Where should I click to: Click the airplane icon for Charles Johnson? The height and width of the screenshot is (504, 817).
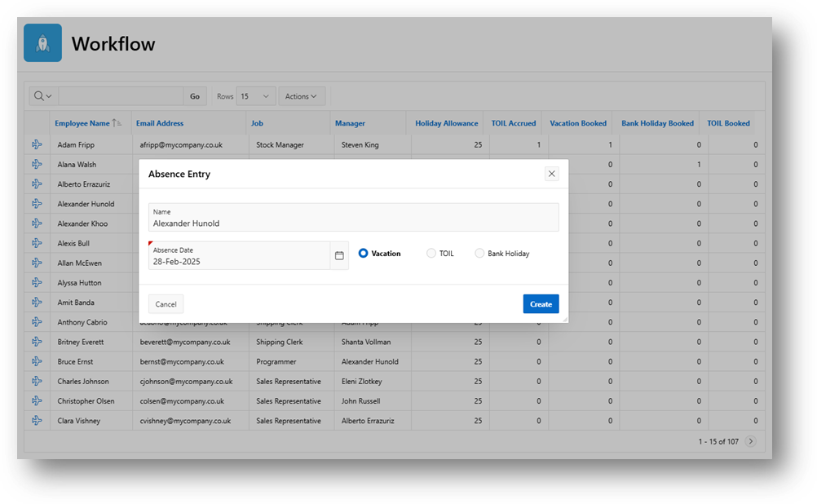37,381
